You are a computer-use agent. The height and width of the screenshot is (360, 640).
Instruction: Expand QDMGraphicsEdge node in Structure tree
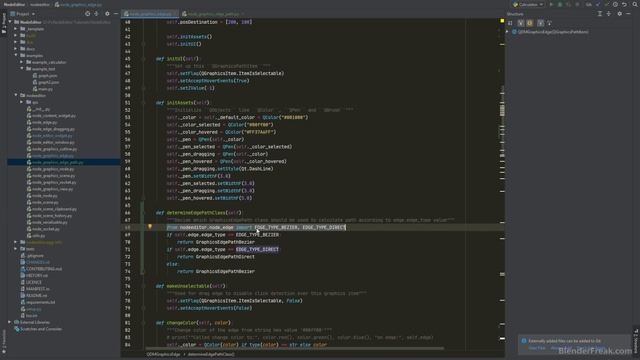[508, 31]
